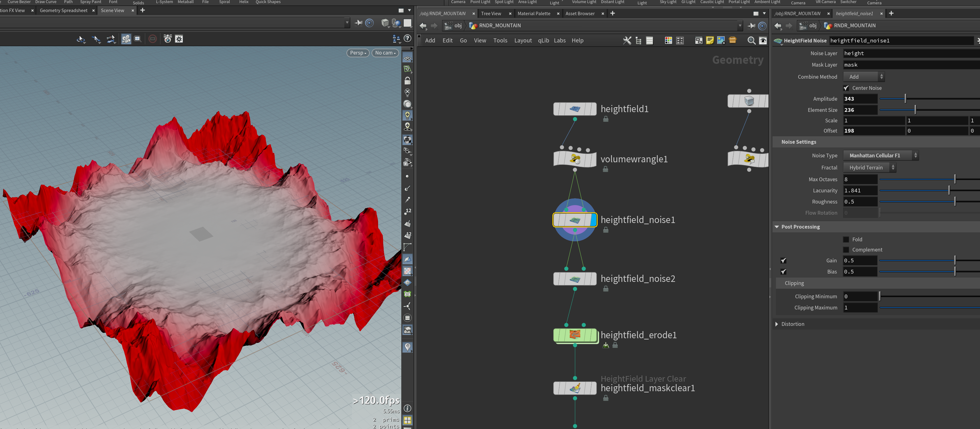This screenshot has width=980, height=429.
Task: Switch to the Asset Browser tab
Action: (x=580, y=13)
